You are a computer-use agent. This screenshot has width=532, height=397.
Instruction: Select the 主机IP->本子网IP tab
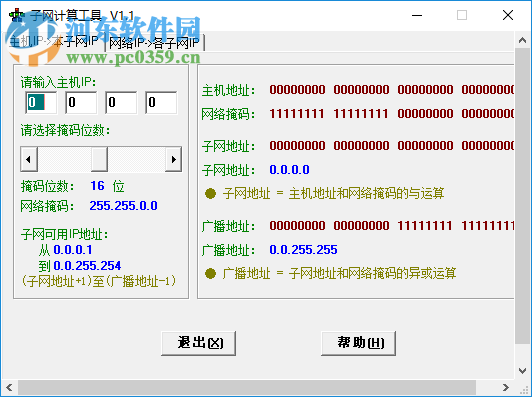[x=54, y=41]
